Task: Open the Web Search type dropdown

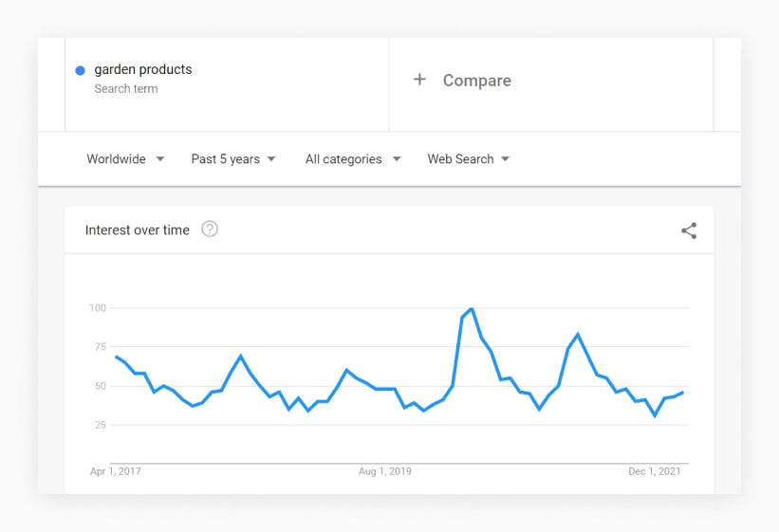Action: coord(469,159)
